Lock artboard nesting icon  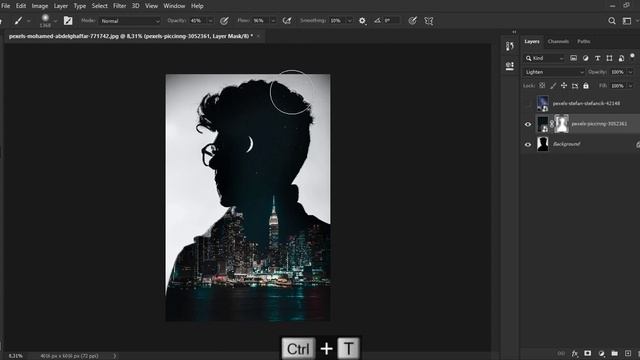(x=575, y=86)
